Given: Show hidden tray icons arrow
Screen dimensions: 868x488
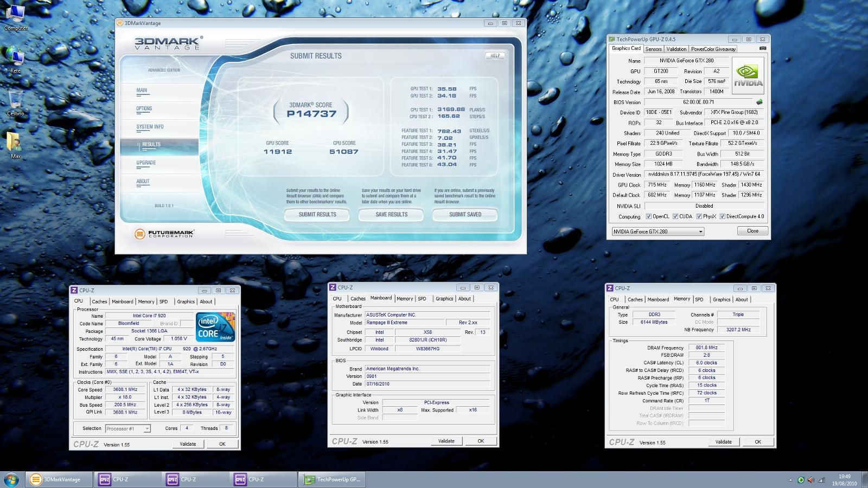Looking at the screenshot, I should 790,480.
